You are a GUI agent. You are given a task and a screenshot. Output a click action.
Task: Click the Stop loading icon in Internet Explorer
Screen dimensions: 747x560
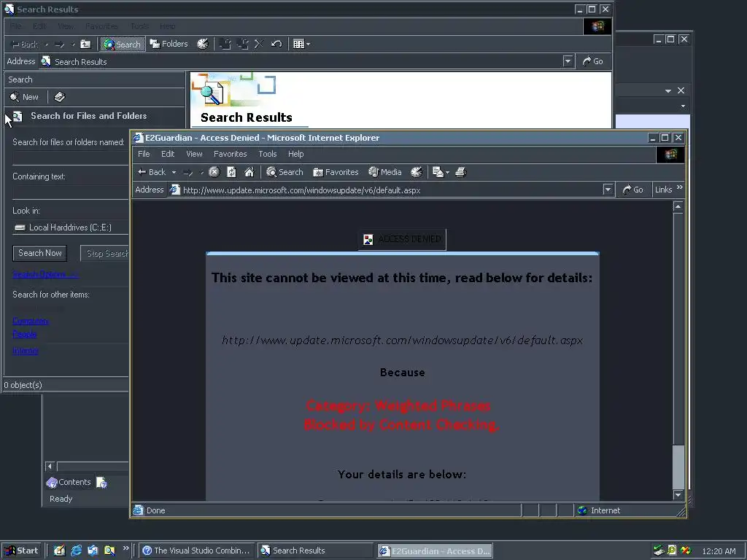214,172
